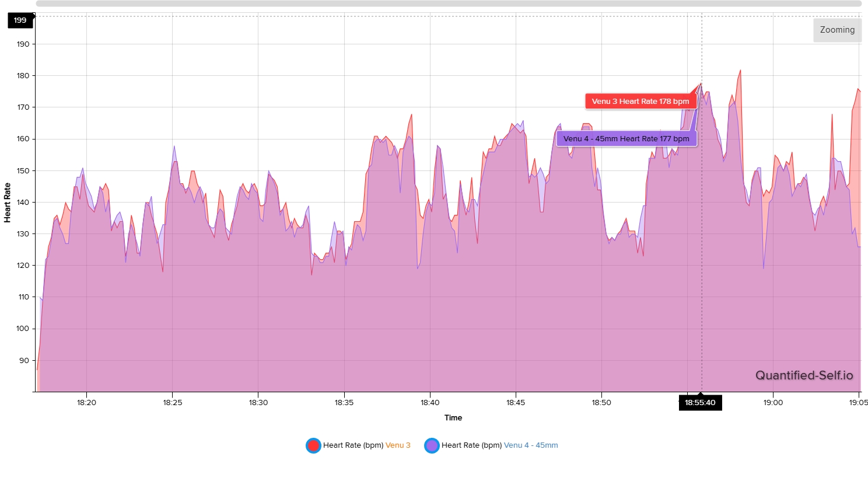Click the 18:45 tick on the time axis
The width and height of the screenshot is (868, 481).
pyautogui.click(x=516, y=403)
